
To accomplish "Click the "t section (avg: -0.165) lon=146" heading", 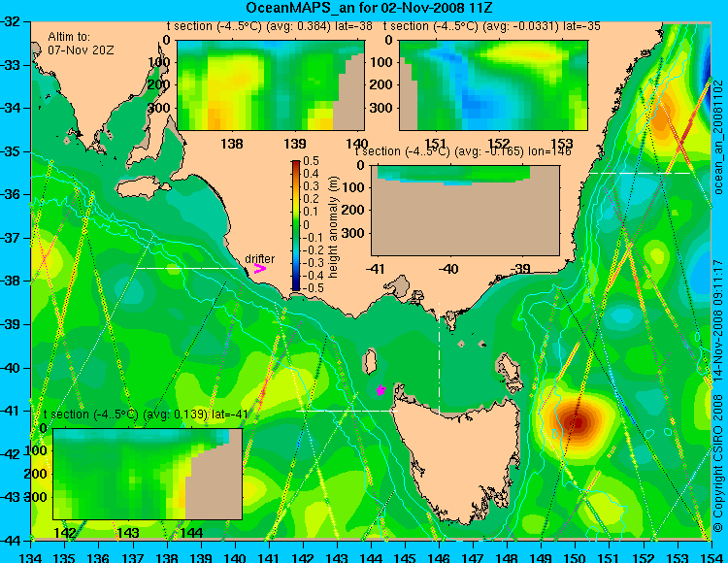I will [x=463, y=151].
